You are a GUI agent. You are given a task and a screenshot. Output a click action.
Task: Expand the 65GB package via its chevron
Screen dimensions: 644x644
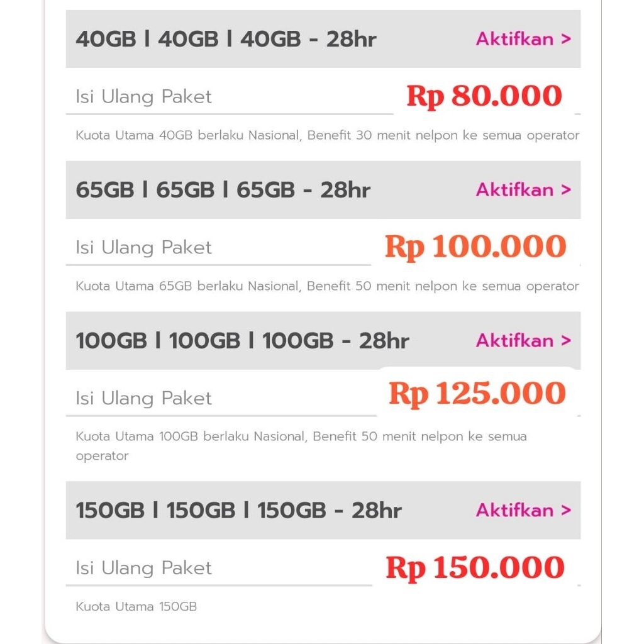pyautogui.click(x=565, y=190)
